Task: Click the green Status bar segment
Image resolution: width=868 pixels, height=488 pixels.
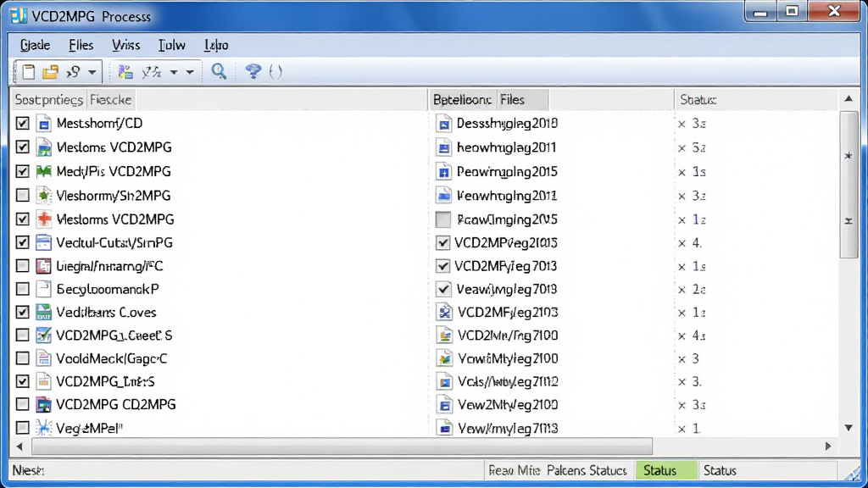Action: 666,470
